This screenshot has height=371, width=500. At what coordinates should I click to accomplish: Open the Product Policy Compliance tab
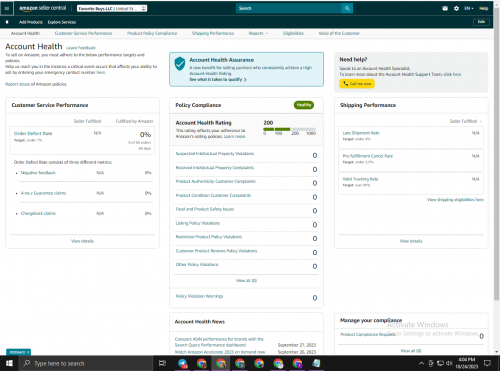click(x=152, y=33)
